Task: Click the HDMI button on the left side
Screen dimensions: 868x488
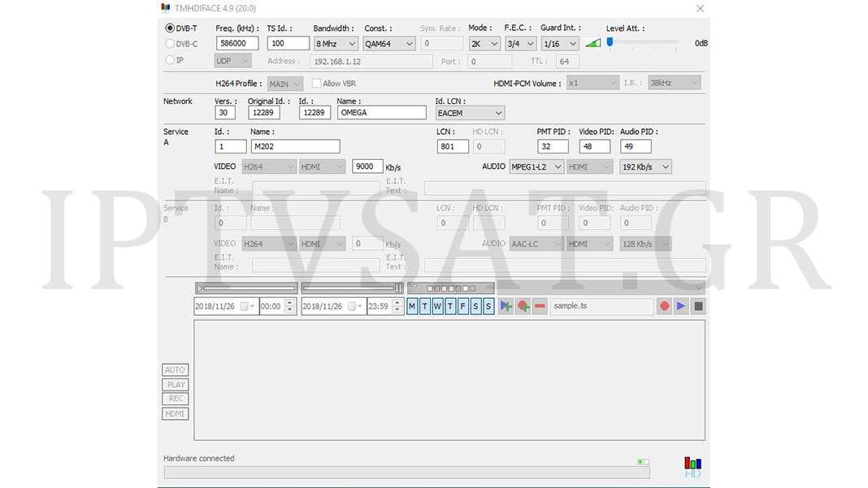Action: [176, 414]
